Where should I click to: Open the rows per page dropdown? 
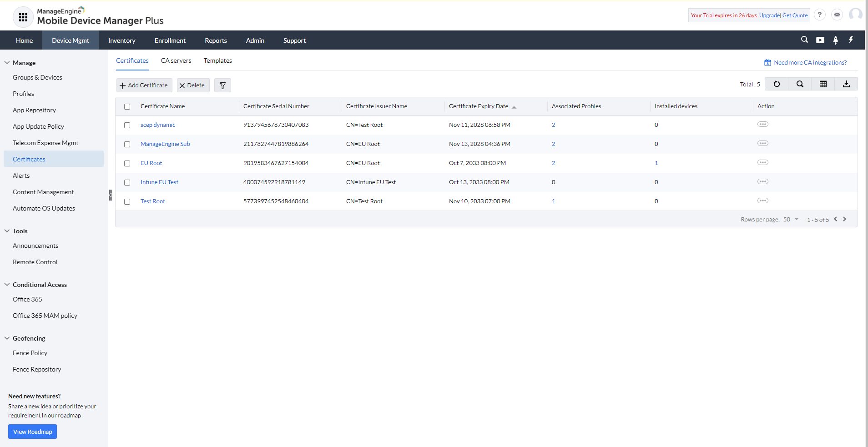point(791,219)
